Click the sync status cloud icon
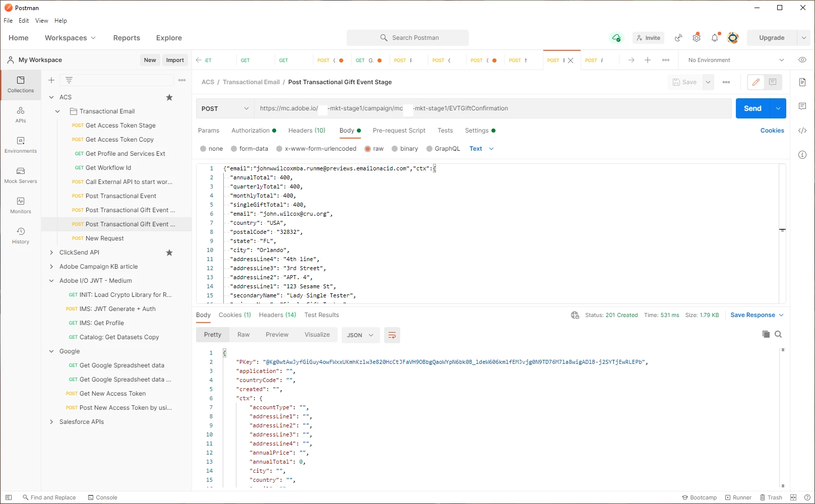Viewport: 815px width, 504px height. [x=616, y=38]
